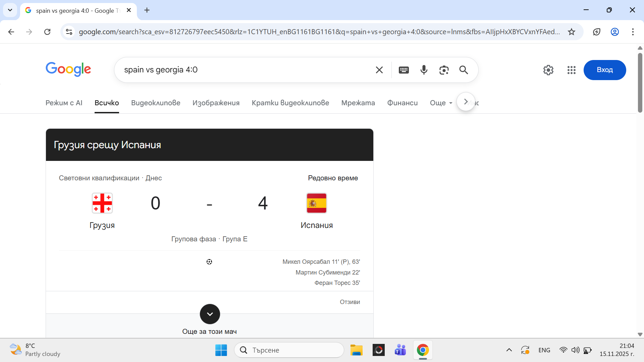Expand 'Още за този мач' chevron
The height and width of the screenshot is (362, 644).
(x=210, y=314)
